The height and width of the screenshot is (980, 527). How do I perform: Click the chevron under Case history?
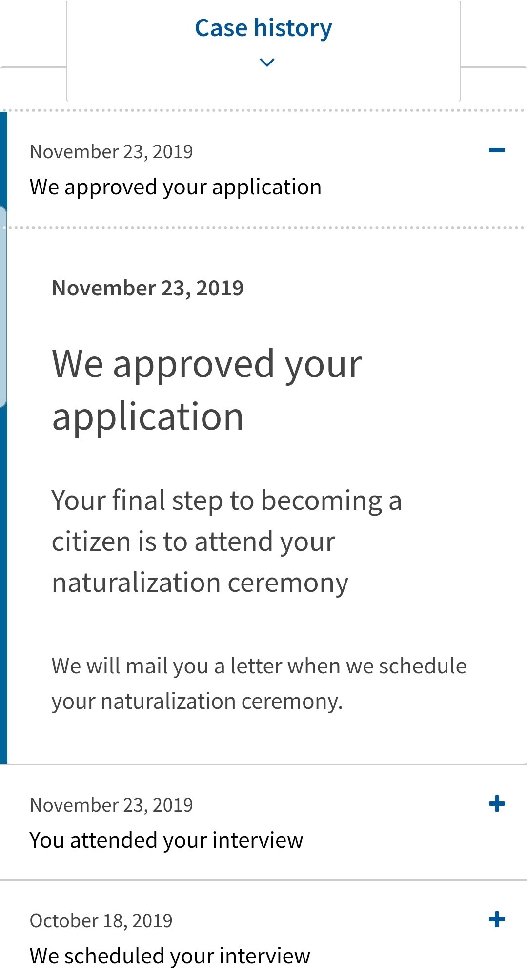[267, 62]
